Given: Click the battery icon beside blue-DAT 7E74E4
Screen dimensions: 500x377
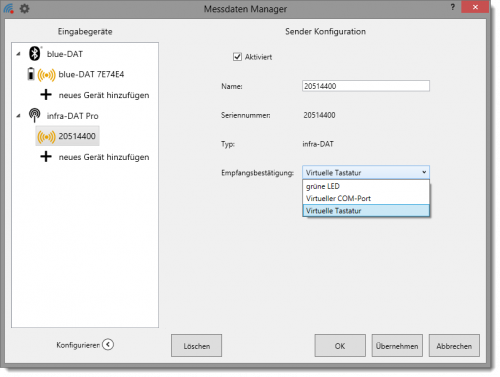Looking at the screenshot, I should [31, 74].
